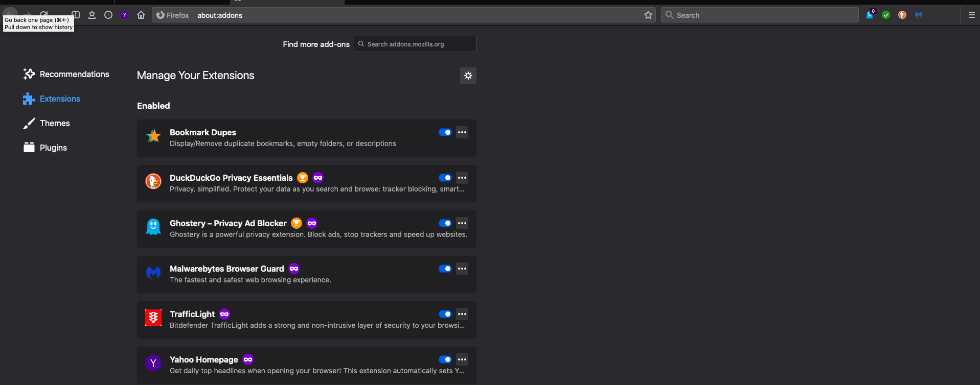Image resolution: width=980 pixels, height=385 pixels.
Task: Click Ghostery's orange recommended trophy badge
Action: click(x=297, y=223)
